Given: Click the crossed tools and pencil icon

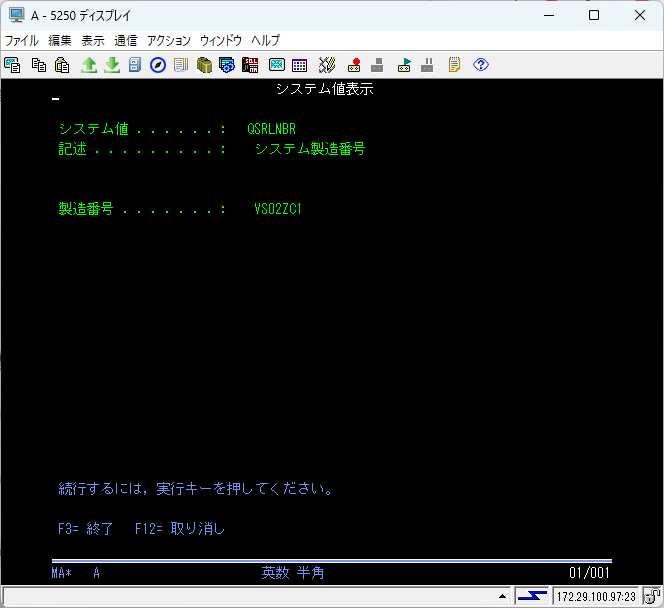Looking at the screenshot, I should click(327, 65).
